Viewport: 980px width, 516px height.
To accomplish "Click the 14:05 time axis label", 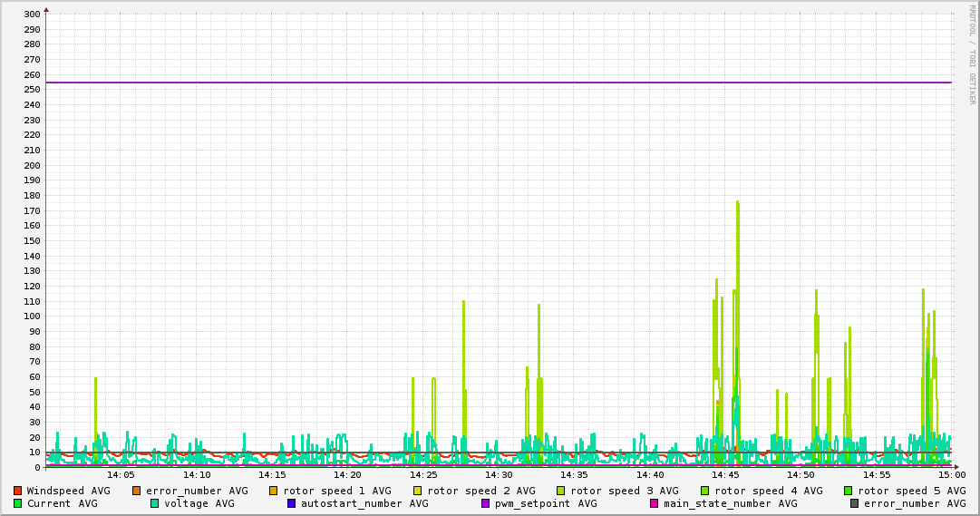I will [x=121, y=474].
